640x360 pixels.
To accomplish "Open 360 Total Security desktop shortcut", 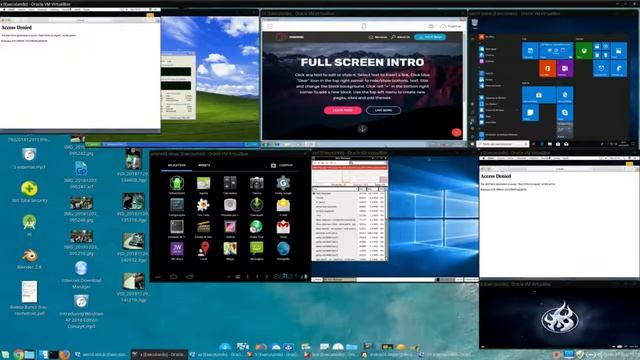I will tap(29, 192).
